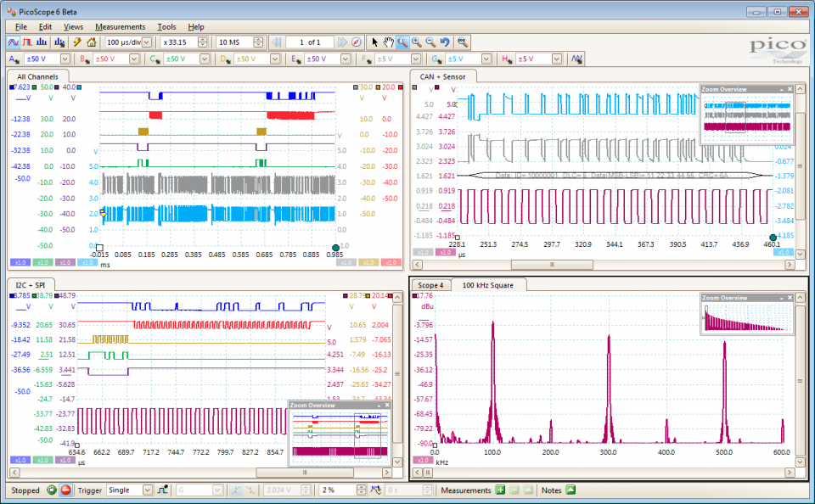The image size is (815, 504).
Task: Open the advanced trigger settings icon
Action: pyautogui.click(x=163, y=490)
